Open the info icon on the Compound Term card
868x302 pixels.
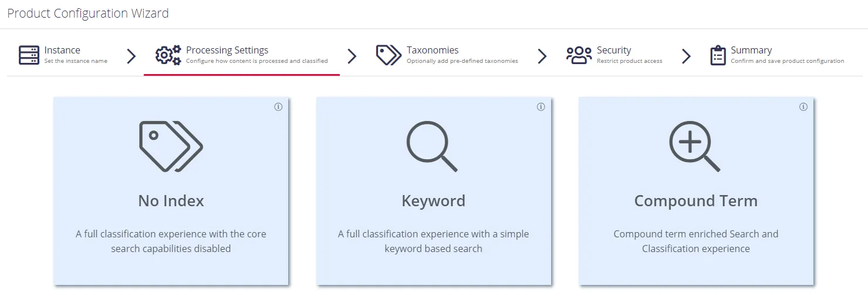coord(803,107)
